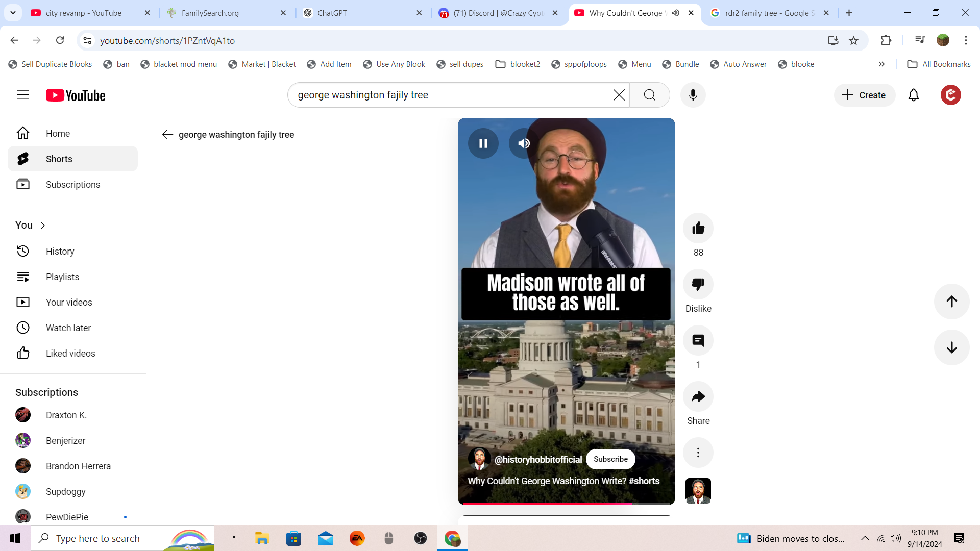Search by voice with the microphone
The width and height of the screenshot is (980, 551).
click(x=693, y=95)
